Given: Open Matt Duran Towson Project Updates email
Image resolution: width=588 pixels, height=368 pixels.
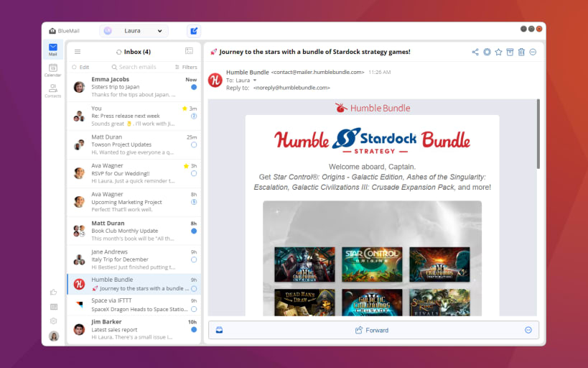Looking at the screenshot, I should point(134,145).
